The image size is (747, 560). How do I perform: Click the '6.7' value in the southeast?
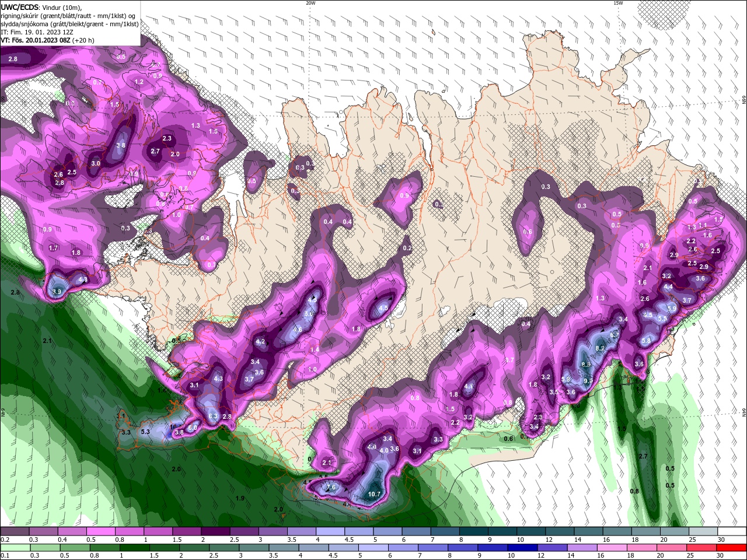click(x=614, y=335)
